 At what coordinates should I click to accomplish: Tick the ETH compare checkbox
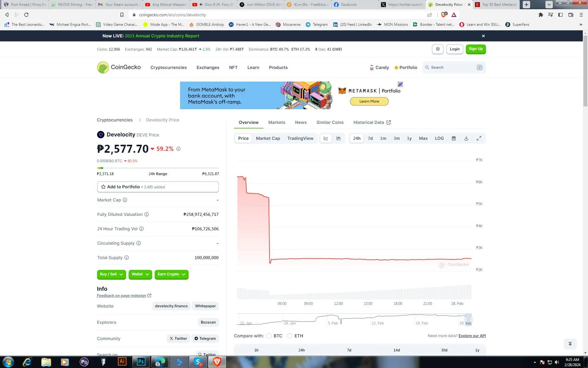pos(290,336)
